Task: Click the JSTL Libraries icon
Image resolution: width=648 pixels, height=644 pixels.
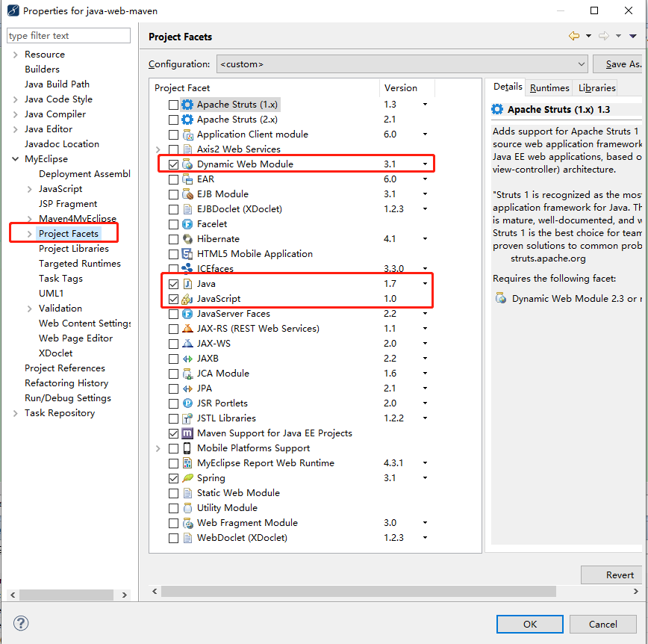Action: (x=187, y=418)
